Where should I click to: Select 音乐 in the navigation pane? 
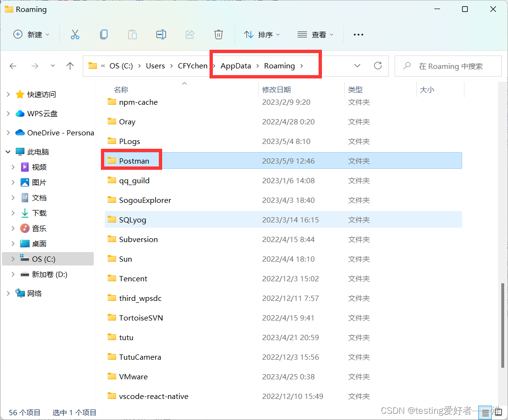(x=39, y=229)
